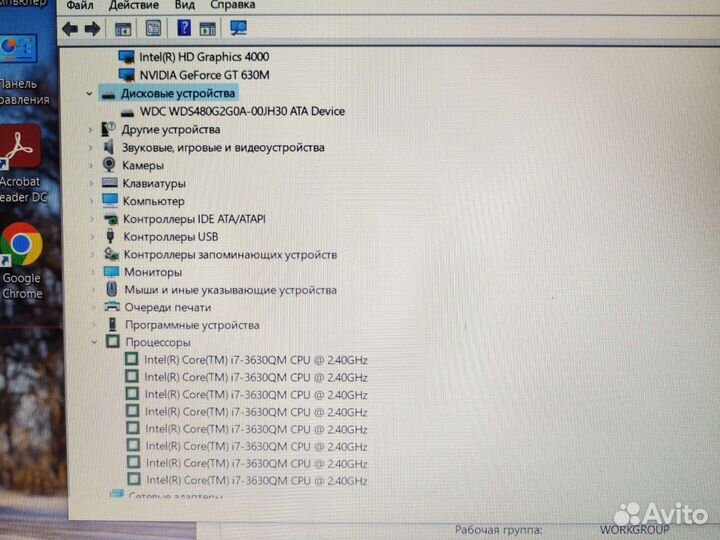Expand Контроллеры запоминающих устройств node
This screenshot has height=540, width=720.
point(92,254)
